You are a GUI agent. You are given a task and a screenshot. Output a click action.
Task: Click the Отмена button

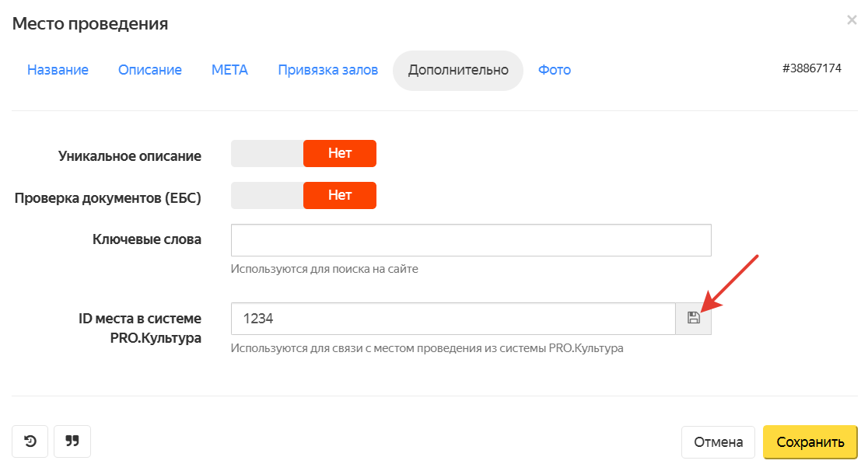718,442
